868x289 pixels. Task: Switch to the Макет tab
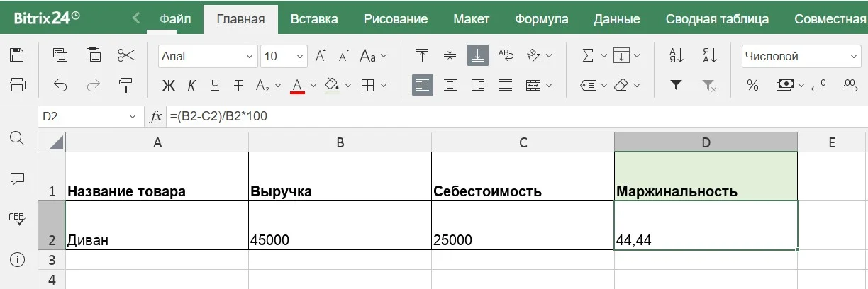[472, 19]
